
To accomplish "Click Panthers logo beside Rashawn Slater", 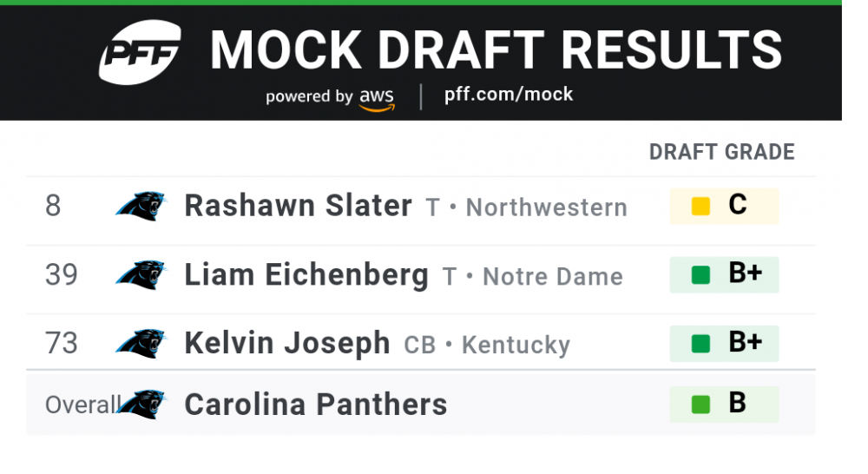I will (x=141, y=206).
